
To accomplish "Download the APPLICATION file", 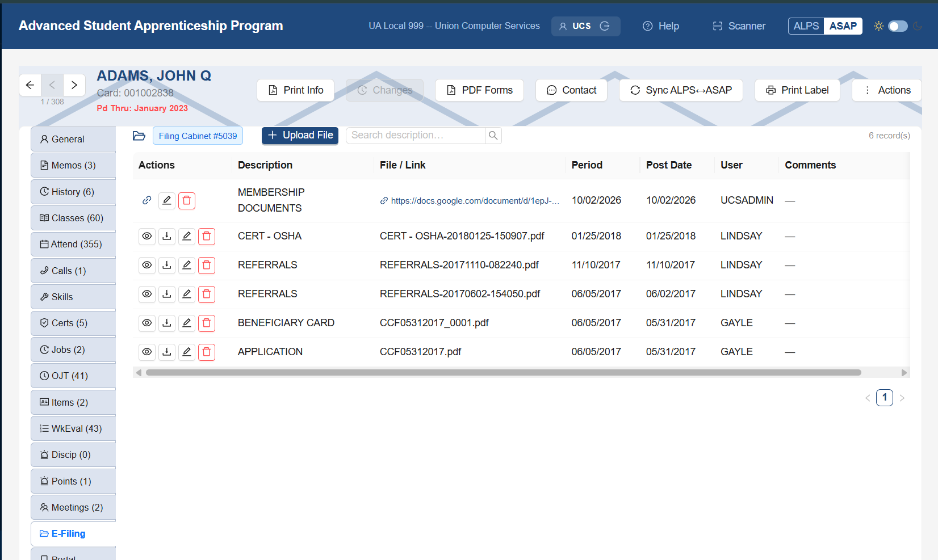I will point(167,352).
